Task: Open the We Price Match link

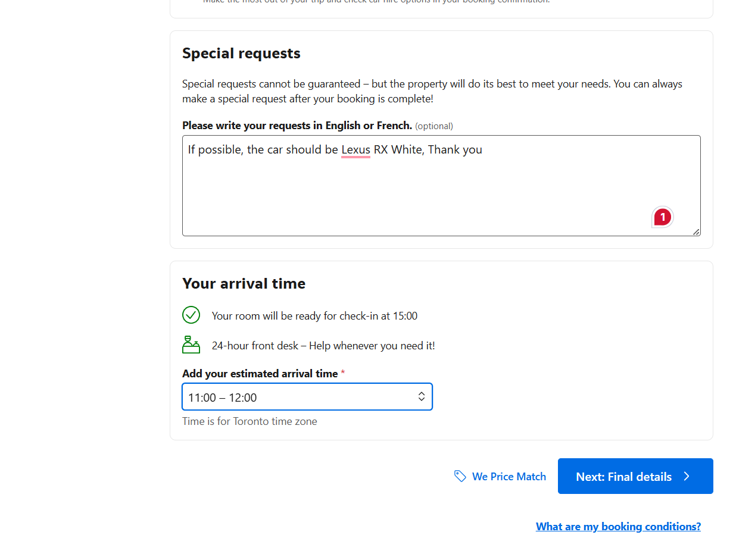Action: pos(509,476)
